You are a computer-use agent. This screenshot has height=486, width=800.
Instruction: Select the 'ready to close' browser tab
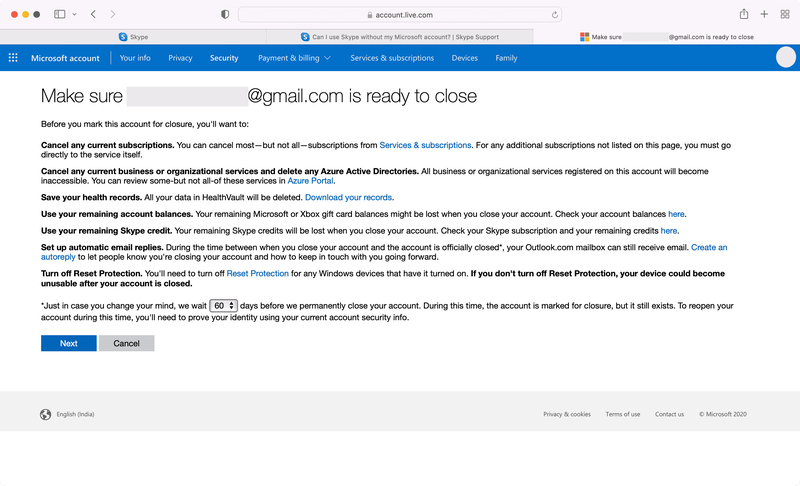click(x=666, y=37)
